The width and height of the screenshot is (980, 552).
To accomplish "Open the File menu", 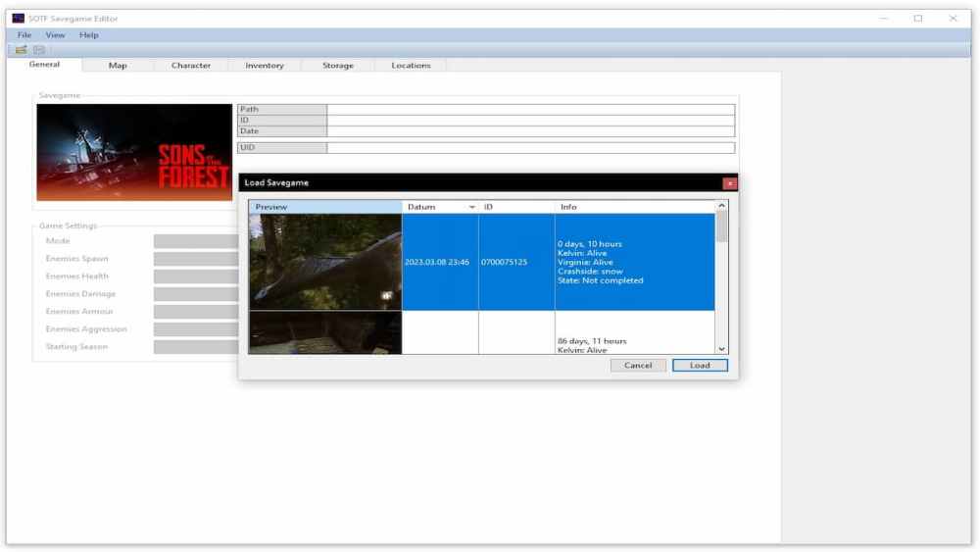I will pos(24,35).
